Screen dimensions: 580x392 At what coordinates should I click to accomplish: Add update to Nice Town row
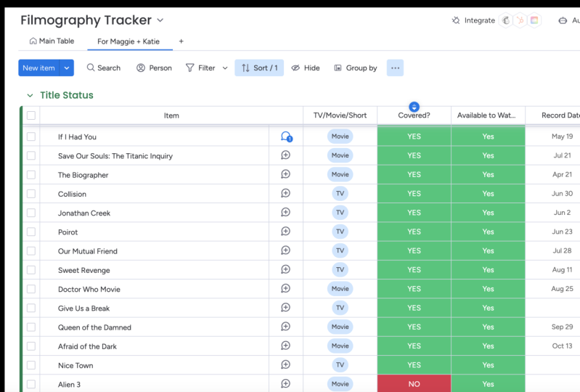(x=285, y=364)
